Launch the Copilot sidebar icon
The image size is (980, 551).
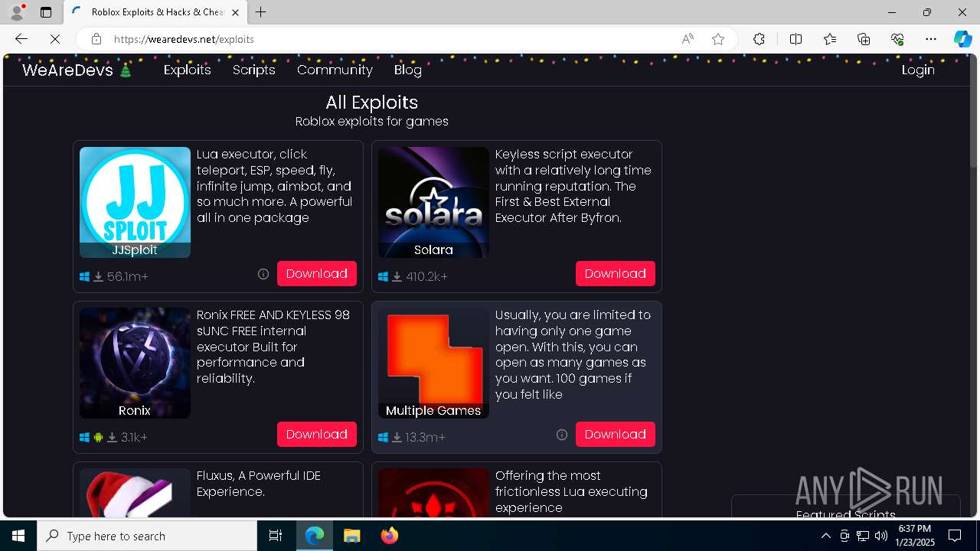962,39
